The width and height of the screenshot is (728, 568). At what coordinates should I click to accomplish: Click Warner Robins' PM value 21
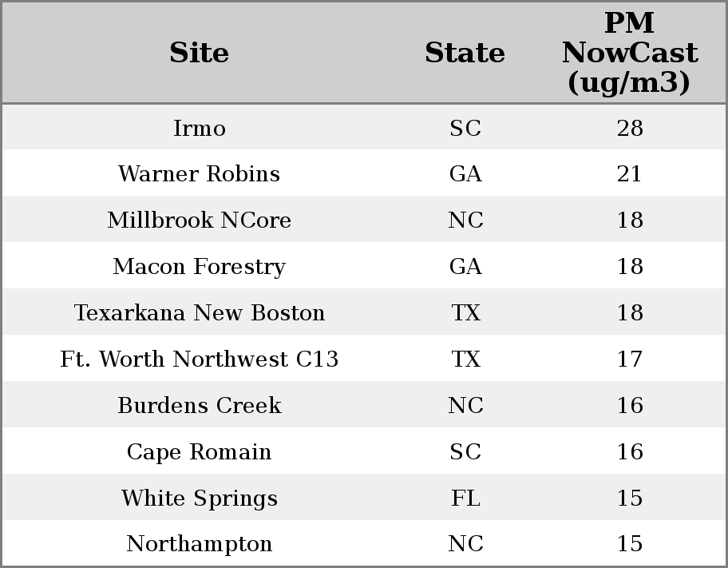tap(629, 174)
